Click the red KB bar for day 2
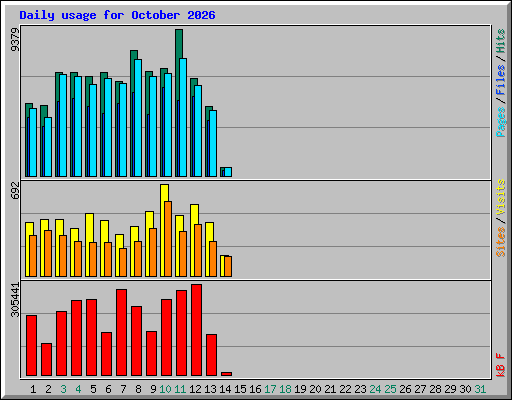This screenshot has width=512, height=400. click(46, 359)
